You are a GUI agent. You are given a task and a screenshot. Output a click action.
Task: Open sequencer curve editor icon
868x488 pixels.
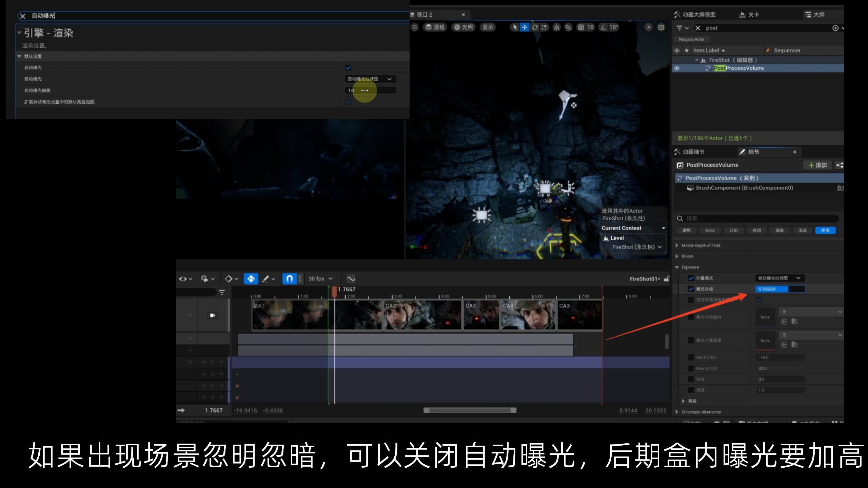[351, 279]
